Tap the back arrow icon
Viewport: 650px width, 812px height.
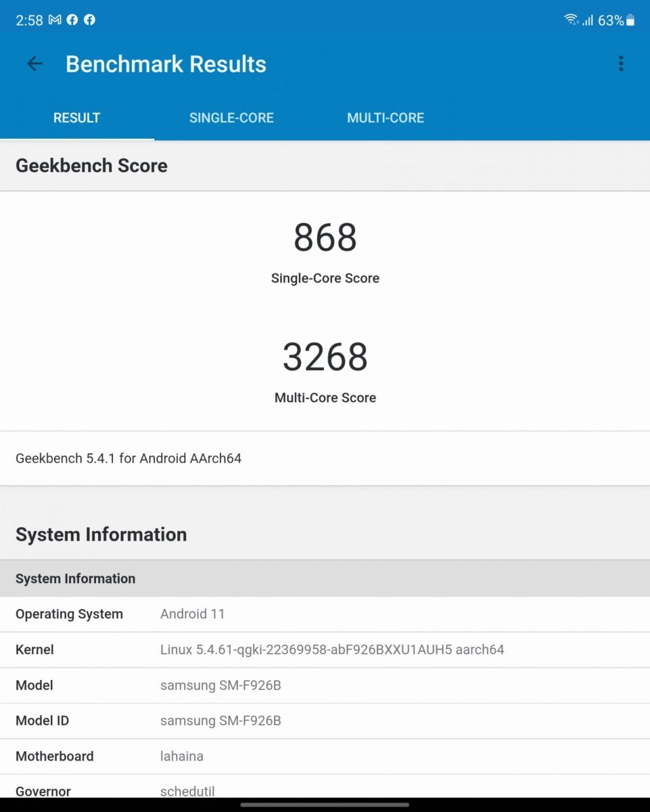coord(34,64)
